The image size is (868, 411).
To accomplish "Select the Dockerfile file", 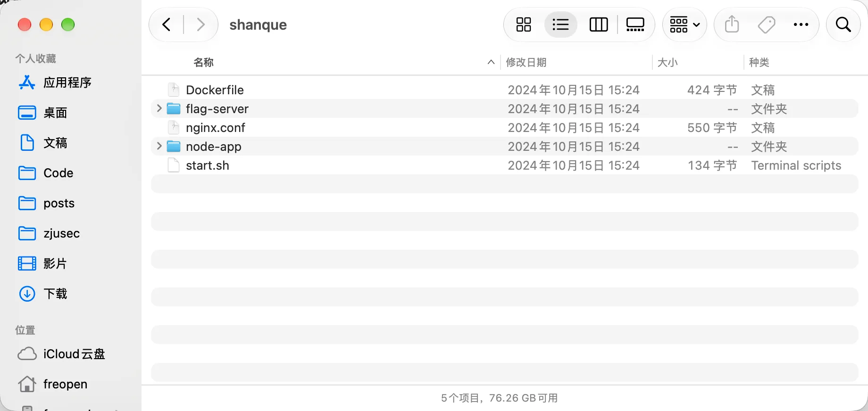I will pyautogui.click(x=504, y=90).
